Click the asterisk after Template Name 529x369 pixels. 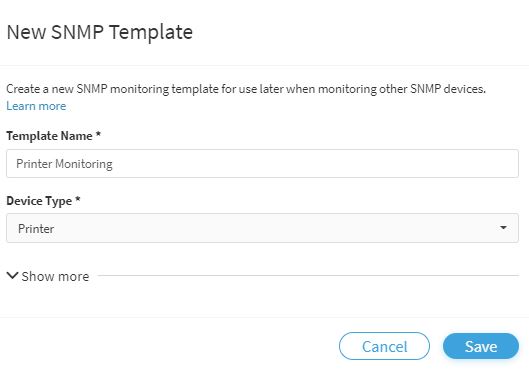[98, 134]
